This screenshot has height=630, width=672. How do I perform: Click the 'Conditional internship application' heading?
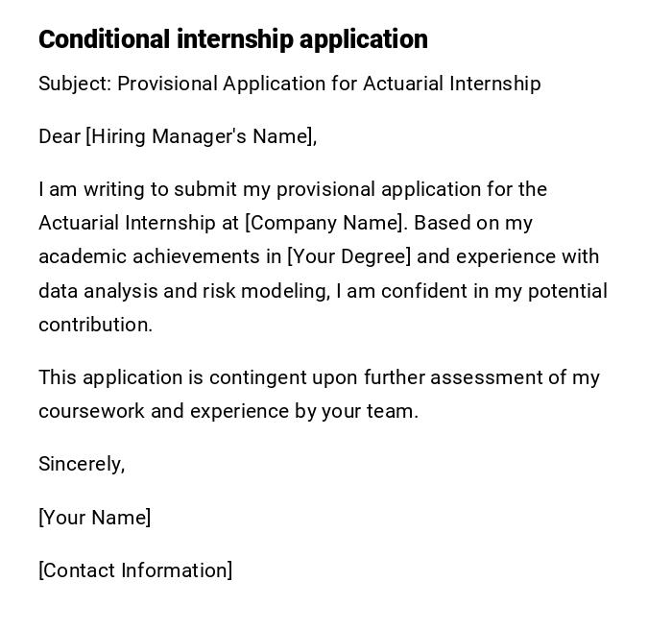click(x=233, y=39)
